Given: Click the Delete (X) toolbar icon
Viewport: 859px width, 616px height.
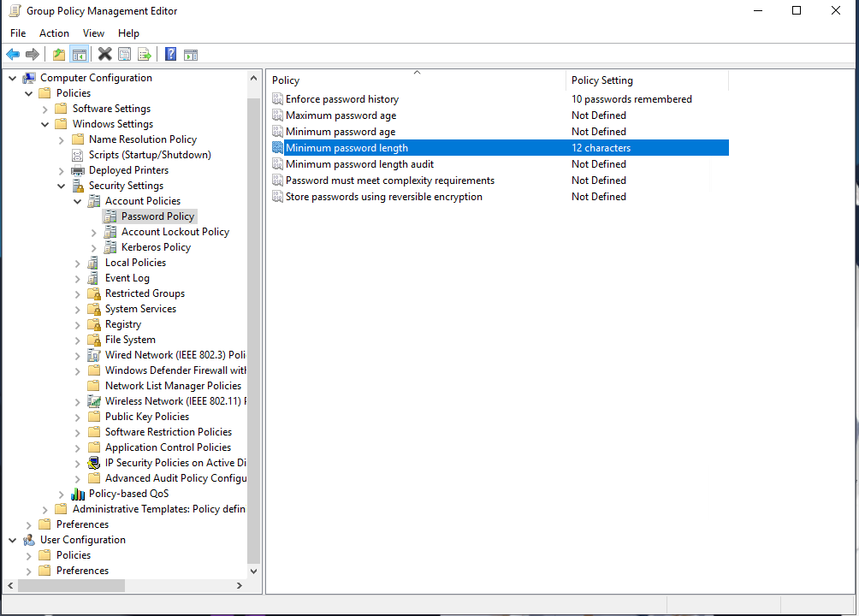Looking at the screenshot, I should point(104,54).
